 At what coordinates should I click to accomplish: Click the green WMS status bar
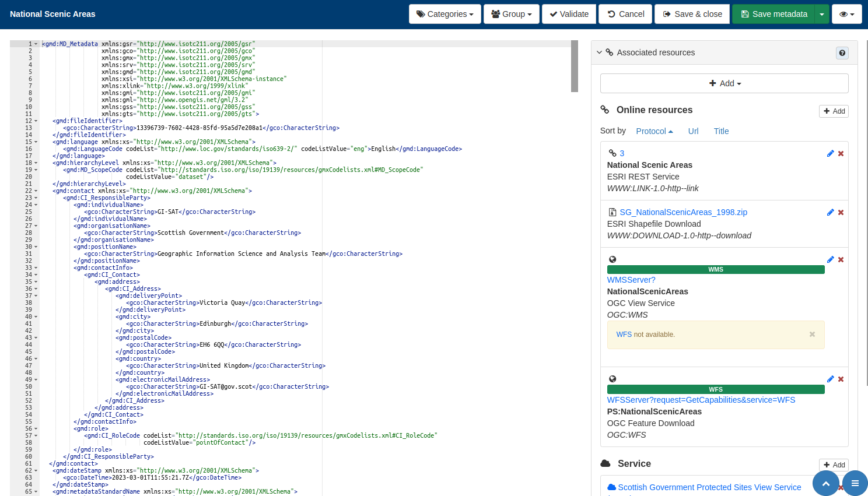[x=716, y=269]
